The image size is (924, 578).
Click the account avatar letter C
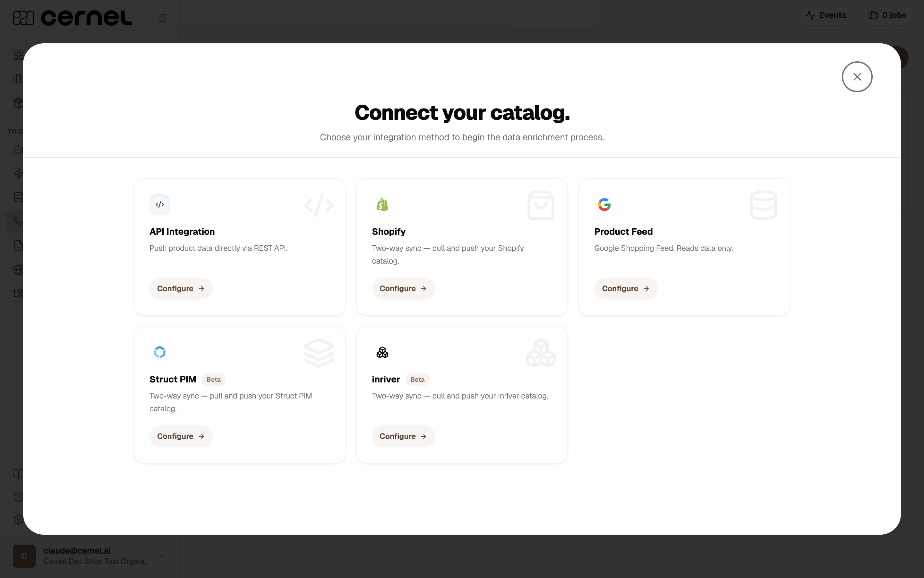click(24, 556)
